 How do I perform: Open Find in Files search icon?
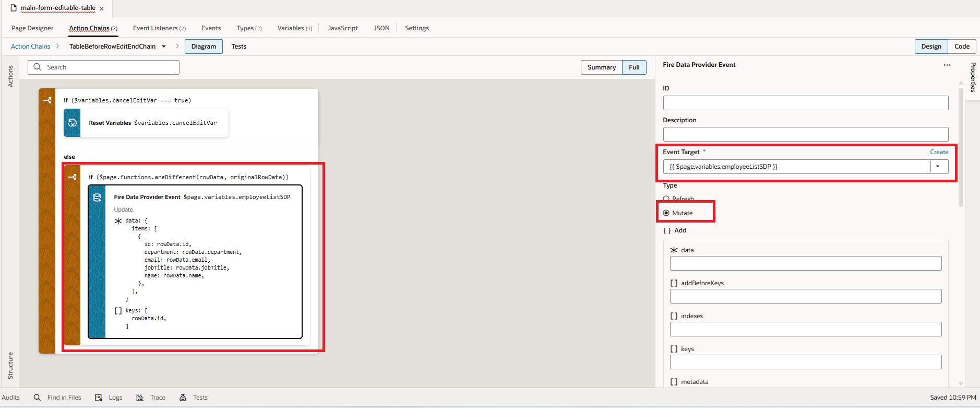tap(37, 398)
